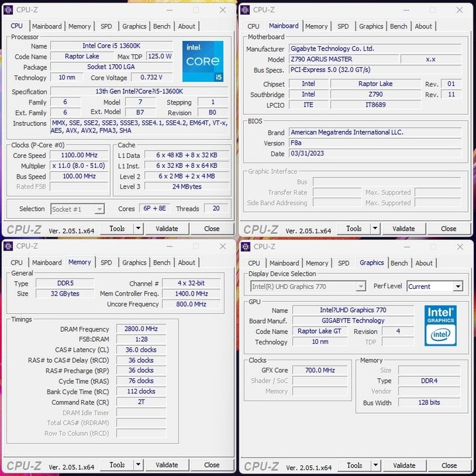Viewport: 476px width, 476px height.
Task: Click the Command Rate value 2T
Action: pyautogui.click(x=141, y=402)
